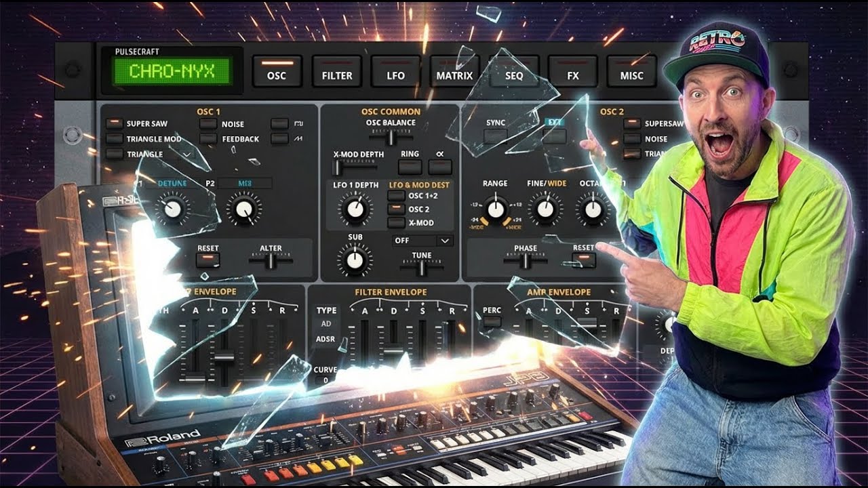
Task: Select AD filter envelope type
Action: [x=326, y=324]
